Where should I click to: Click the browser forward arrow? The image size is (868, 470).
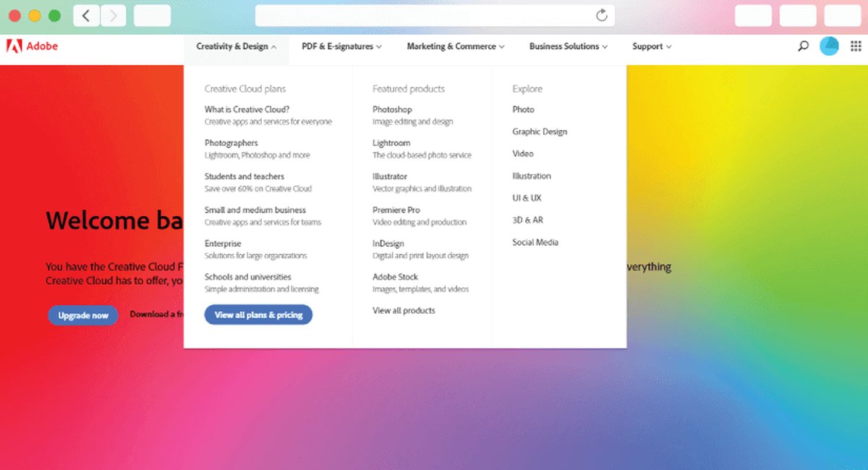113,15
